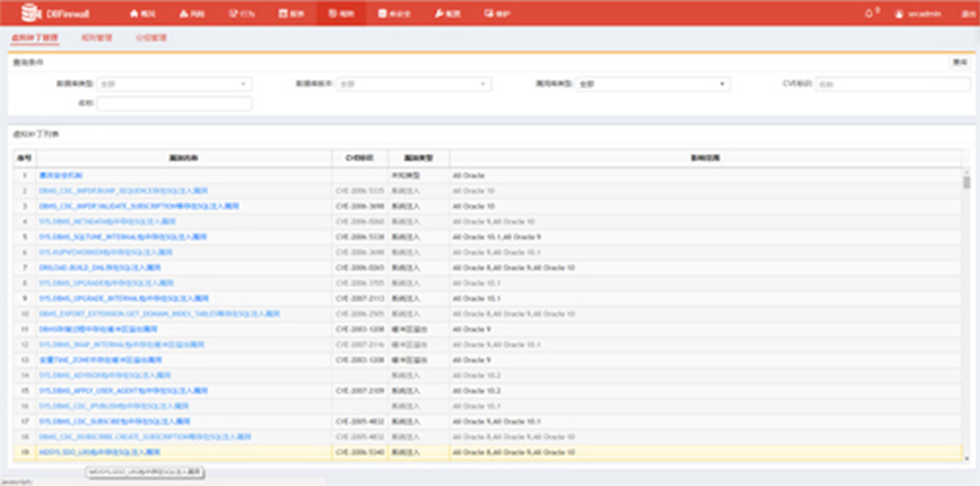Open the row 6 SYS.KUPW vulnerability link
This screenshot has width=980, height=486.
(106, 253)
